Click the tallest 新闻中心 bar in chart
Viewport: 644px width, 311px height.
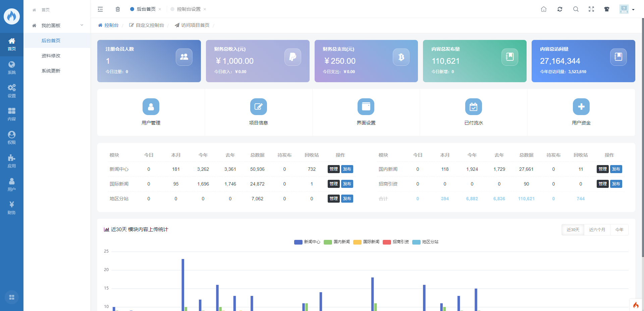click(183, 285)
